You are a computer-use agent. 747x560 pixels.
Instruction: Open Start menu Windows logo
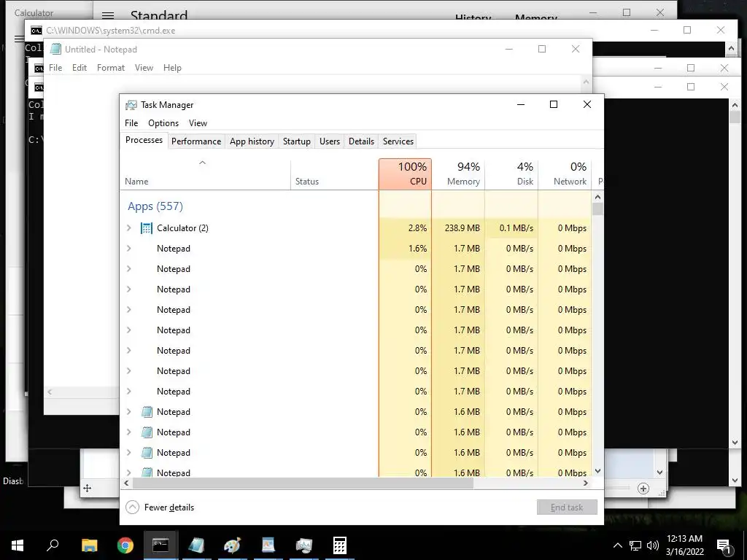tap(18, 545)
